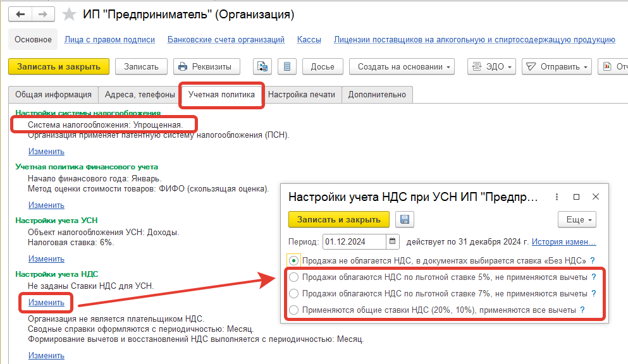
Task: Choose the 7% preferential VAT rate option
Action: point(293,293)
